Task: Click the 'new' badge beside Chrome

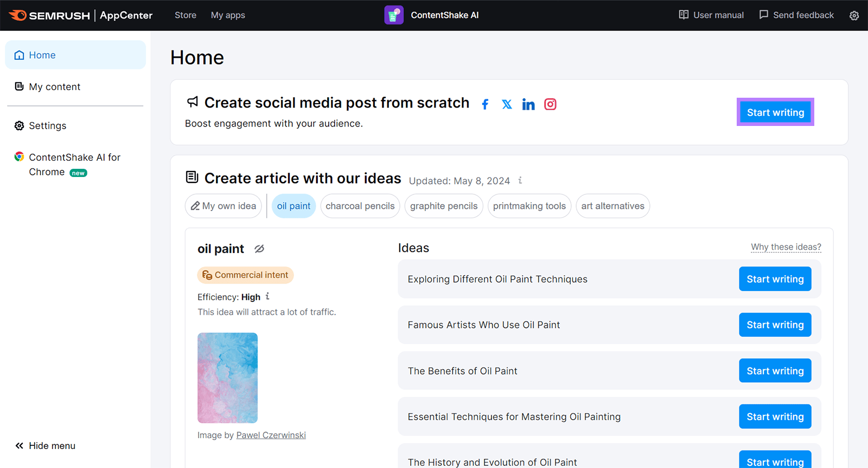Action: click(x=79, y=173)
